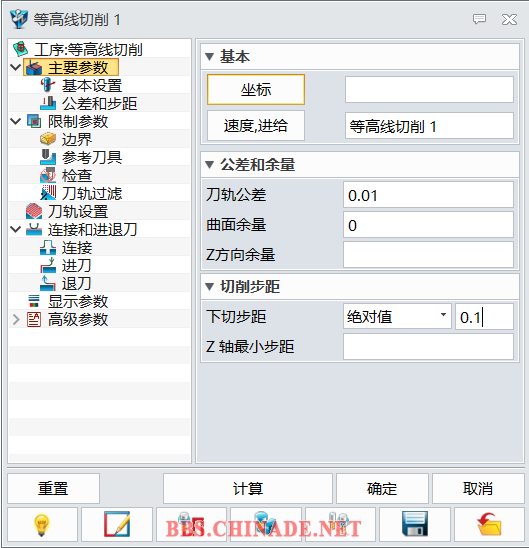This screenshot has height=548, width=529.
Task: Click the 坐标 button
Action: [256, 89]
